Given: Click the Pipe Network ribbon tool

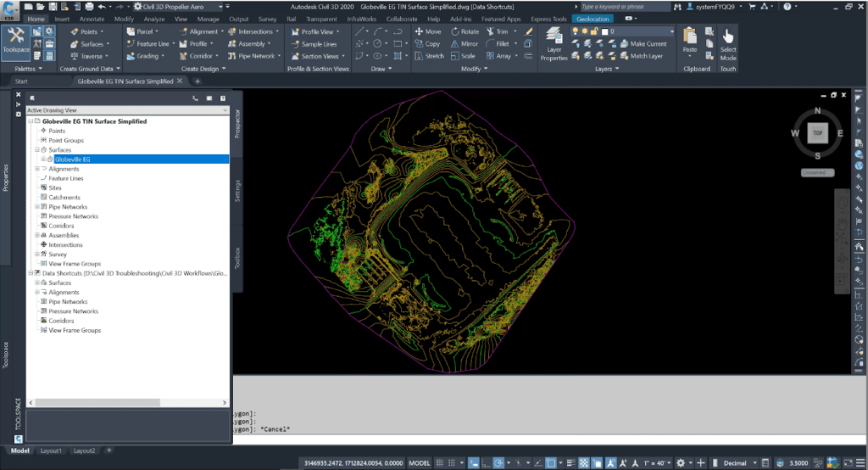Looking at the screenshot, I should tap(254, 56).
